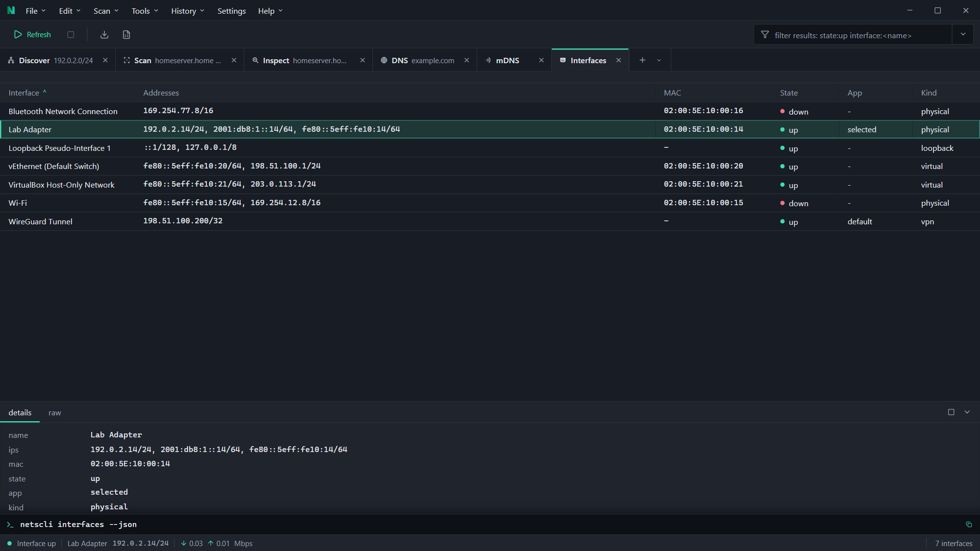Screen dimensions: 980x551
Task: Close the Scan tab
Action: [234, 60]
